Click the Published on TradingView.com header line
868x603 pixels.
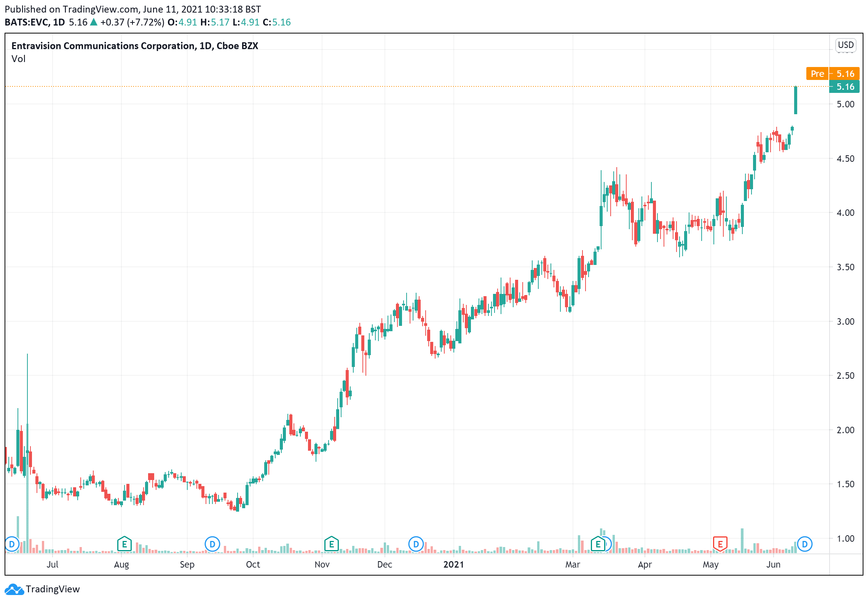click(133, 9)
